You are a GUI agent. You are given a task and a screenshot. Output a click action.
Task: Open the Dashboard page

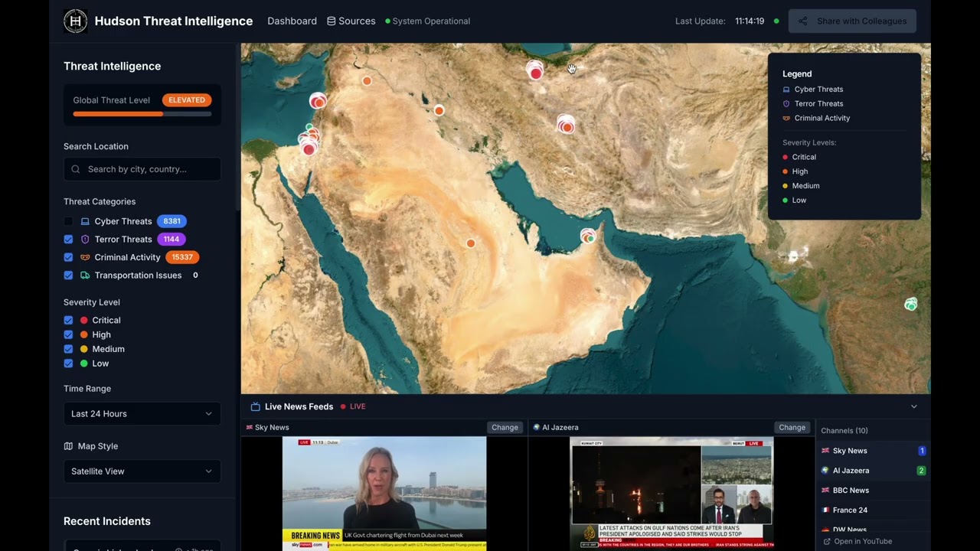pyautogui.click(x=292, y=21)
